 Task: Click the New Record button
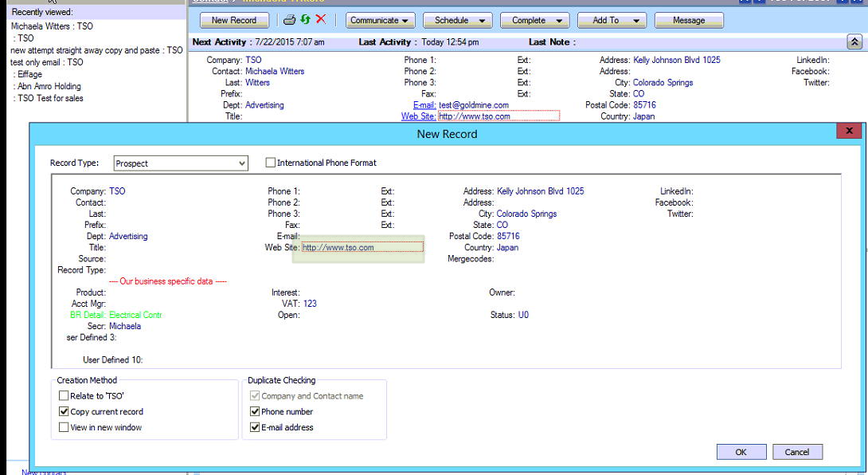click(x=234, y=20)
